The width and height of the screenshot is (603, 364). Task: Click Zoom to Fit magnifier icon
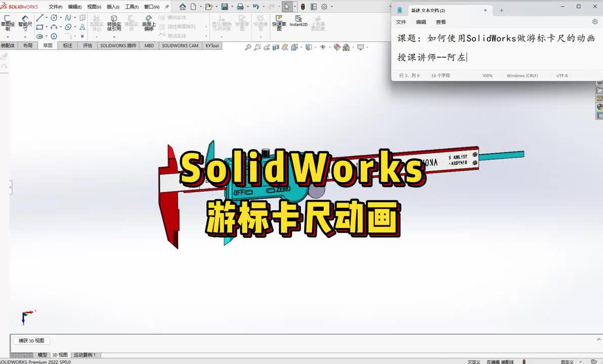pos(248,48)
